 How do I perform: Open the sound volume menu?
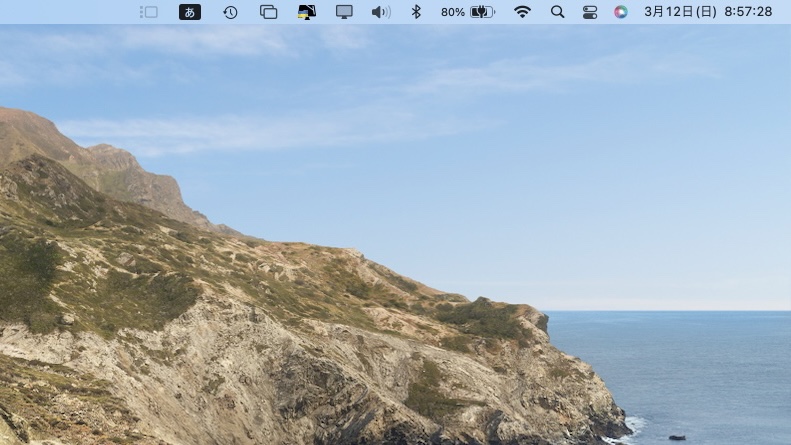381,12
